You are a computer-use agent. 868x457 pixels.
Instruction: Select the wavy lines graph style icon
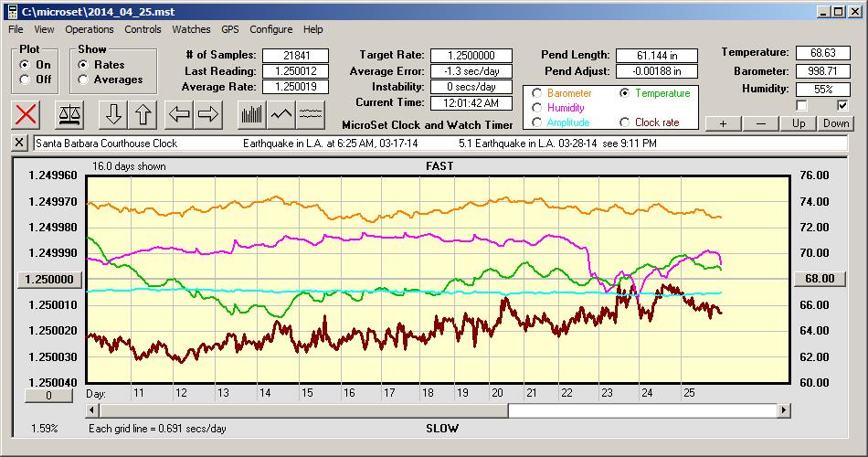[x=311, y=114]
